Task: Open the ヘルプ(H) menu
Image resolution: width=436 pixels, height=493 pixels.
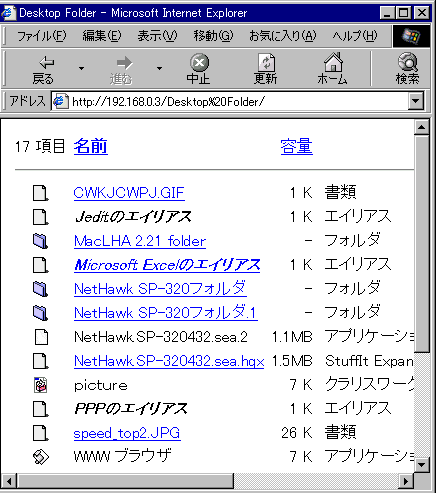Action: tap(355, 36)
